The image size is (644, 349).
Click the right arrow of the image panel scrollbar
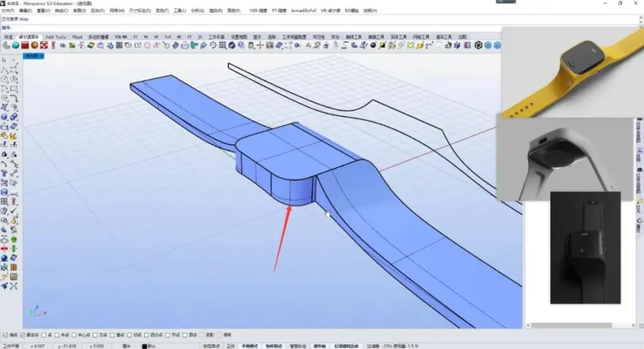[x=633, y=325]
